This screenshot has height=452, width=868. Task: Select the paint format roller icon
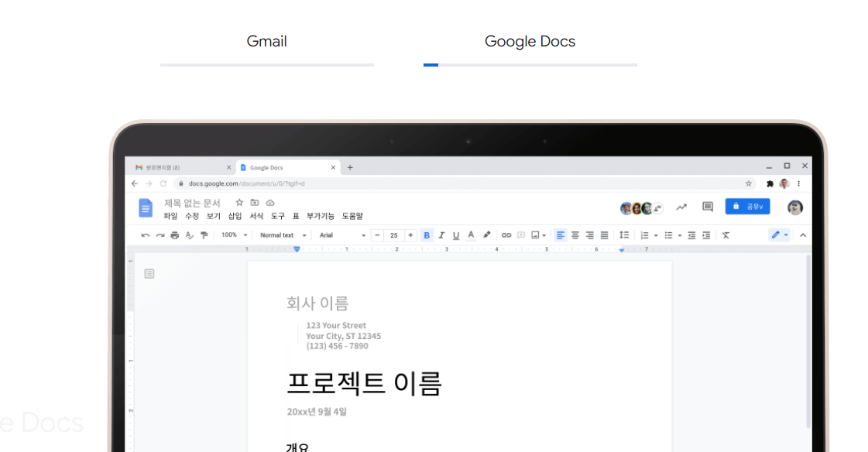click(x=204, y=236)
